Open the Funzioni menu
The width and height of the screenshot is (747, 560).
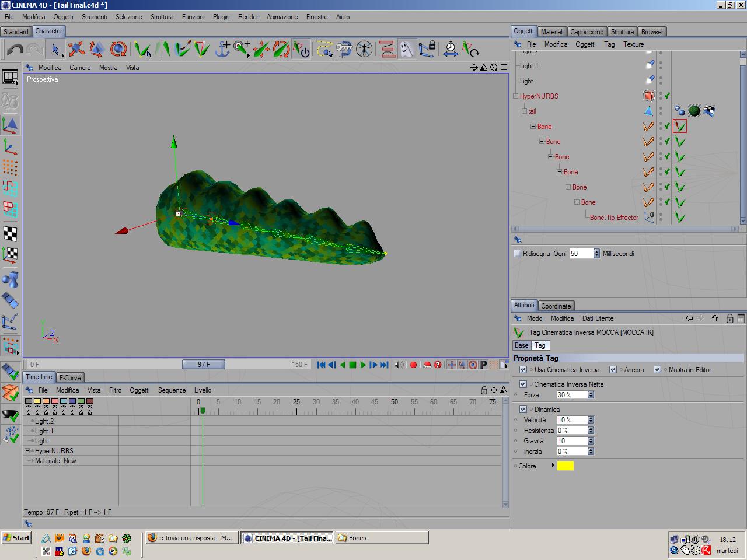(x=193, y=17)
